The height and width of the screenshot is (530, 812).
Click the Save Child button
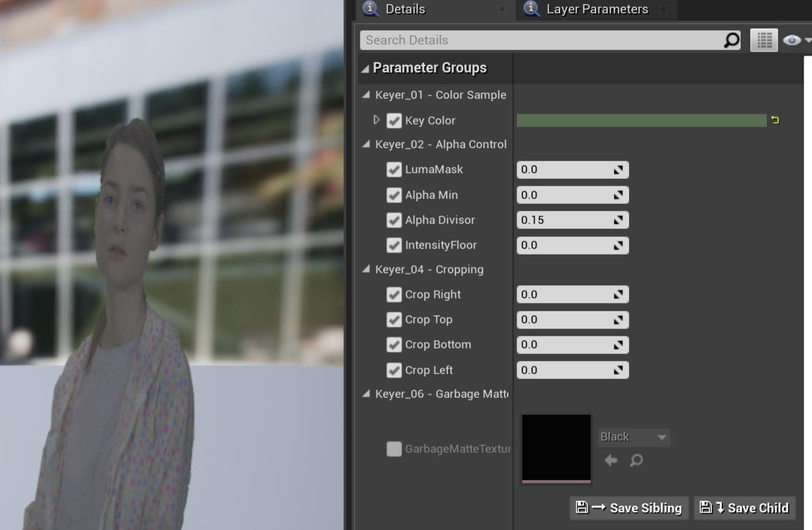tap(744, 508)
